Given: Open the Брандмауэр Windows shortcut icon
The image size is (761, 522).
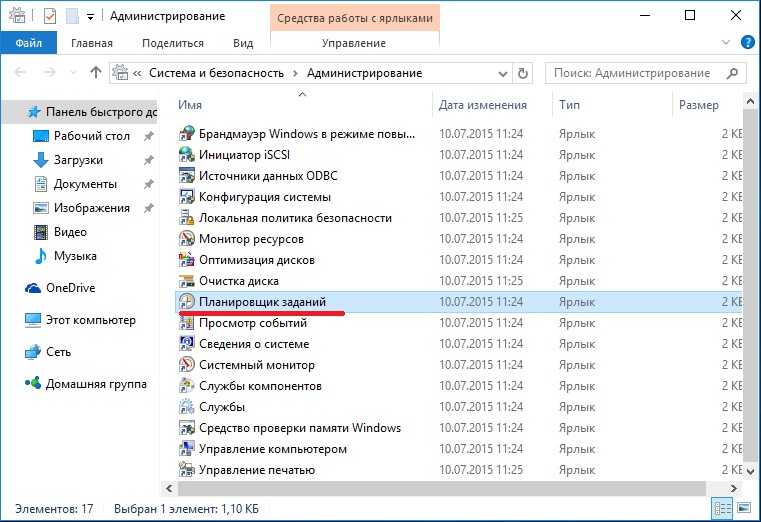Looking at the screenshot, I should click(x=187, y=133).
